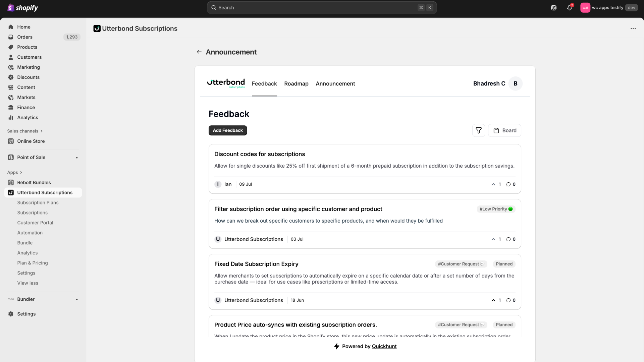Focus the Search field in top bar
644x362 pixels.
point(322,7)
